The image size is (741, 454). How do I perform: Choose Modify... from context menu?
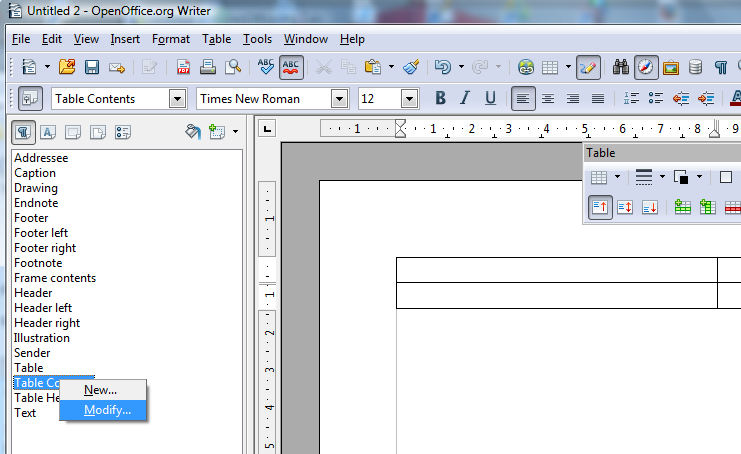click(107, 410)
